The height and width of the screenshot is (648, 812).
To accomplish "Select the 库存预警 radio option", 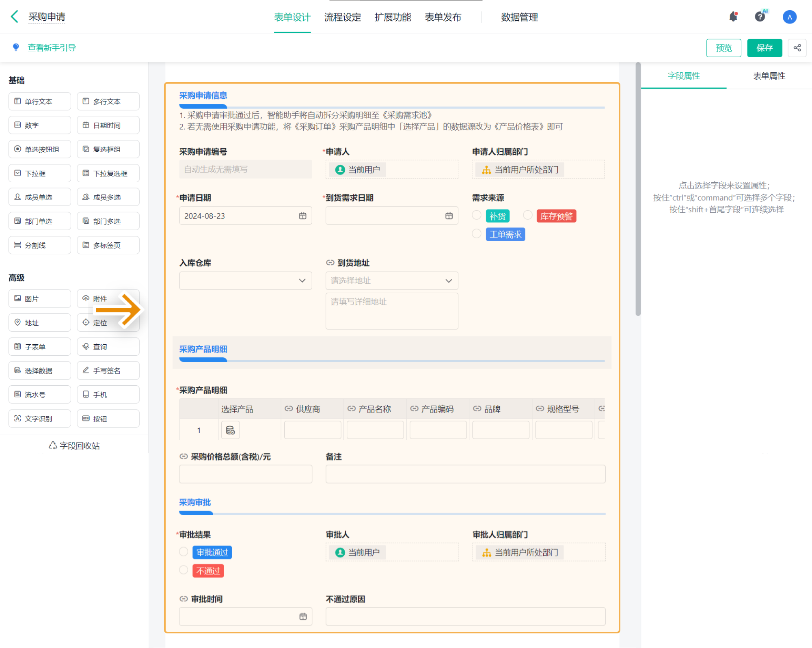I will coord(527,215).
